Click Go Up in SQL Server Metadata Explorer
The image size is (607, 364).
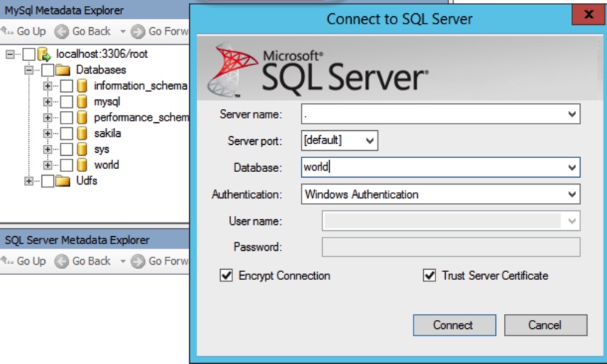[24, 261]
